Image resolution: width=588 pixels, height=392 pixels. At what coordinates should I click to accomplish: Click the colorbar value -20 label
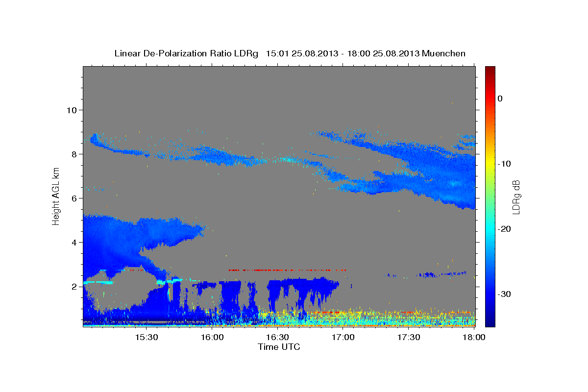(504, 229)
